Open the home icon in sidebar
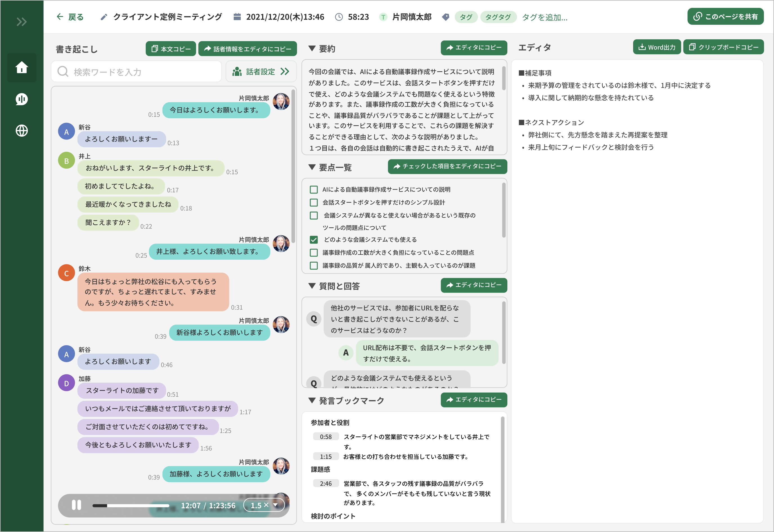The height and width of the screenshot is (532, 774). point(22,67)
